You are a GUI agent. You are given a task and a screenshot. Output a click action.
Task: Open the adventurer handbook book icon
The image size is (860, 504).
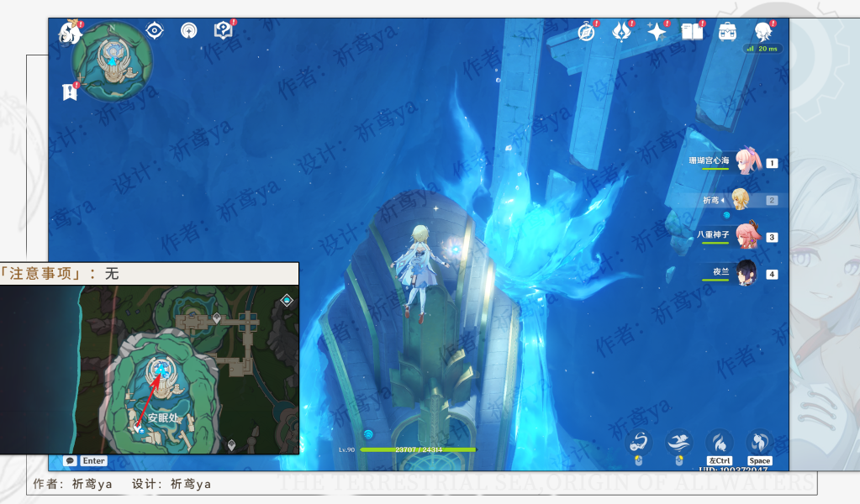pos(692,32)
